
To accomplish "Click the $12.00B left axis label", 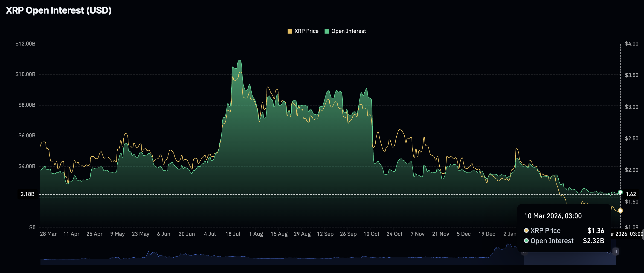I will (x=25, y=44).
